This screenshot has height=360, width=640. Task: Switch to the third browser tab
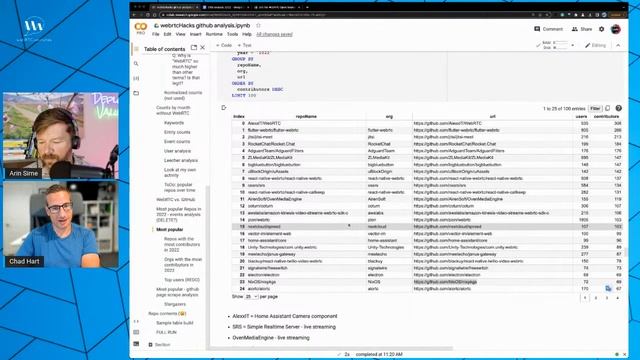(277, 7)
